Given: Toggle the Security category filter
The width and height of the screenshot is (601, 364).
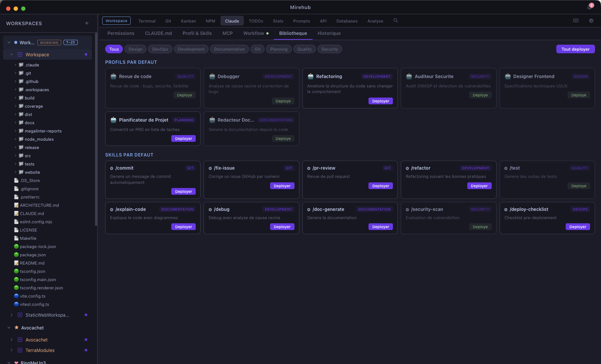Looking at the screenshot, I should [x=329, y=49].
